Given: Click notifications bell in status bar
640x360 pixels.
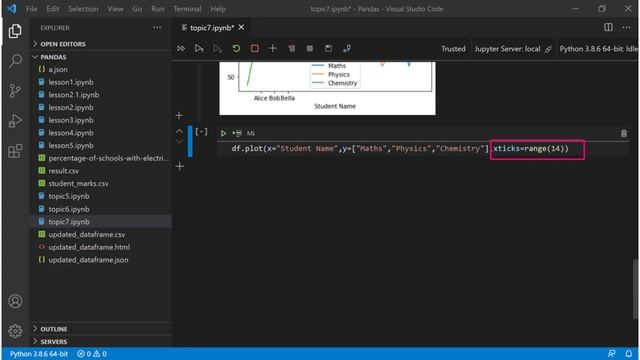Looking at the screenshot, I should (629, 353).
